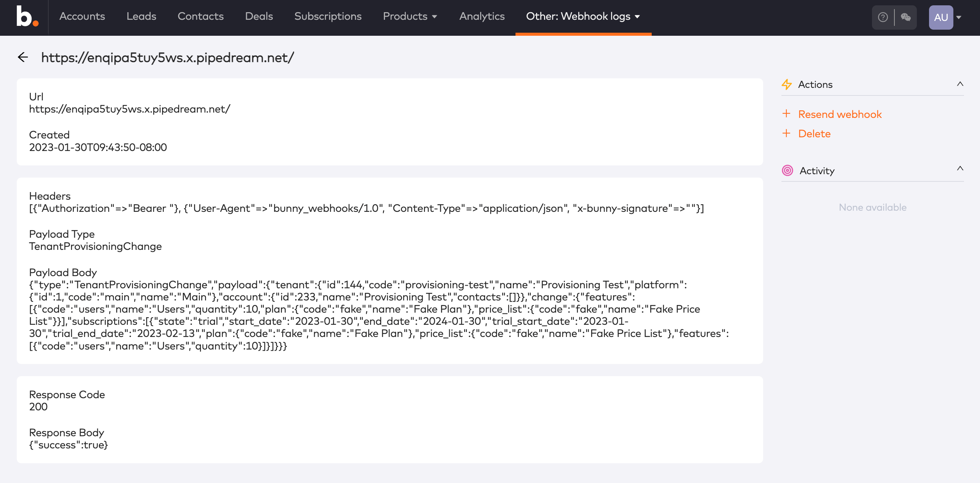Click the lightning bolt Actions icon
The width and height of the screenshot is (980, 483).
click(787, 84)
